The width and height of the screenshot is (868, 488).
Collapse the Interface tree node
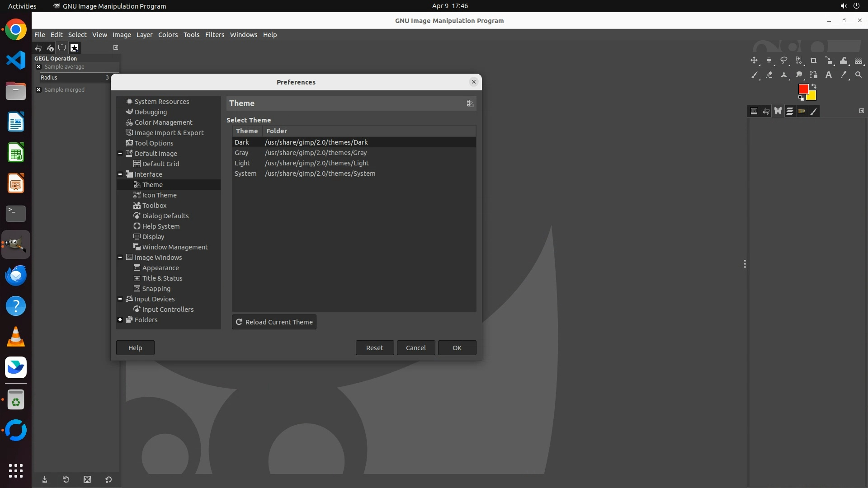click(120, 174)
